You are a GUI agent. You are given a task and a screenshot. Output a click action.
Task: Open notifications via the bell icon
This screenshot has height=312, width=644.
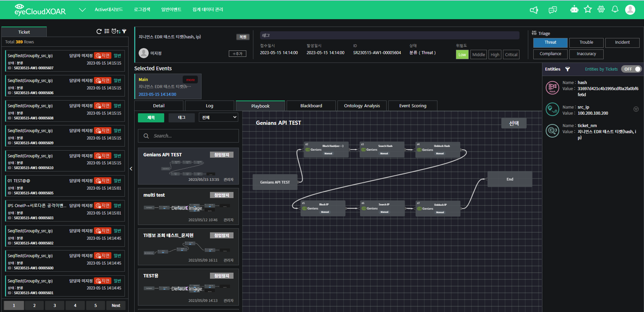615,9
